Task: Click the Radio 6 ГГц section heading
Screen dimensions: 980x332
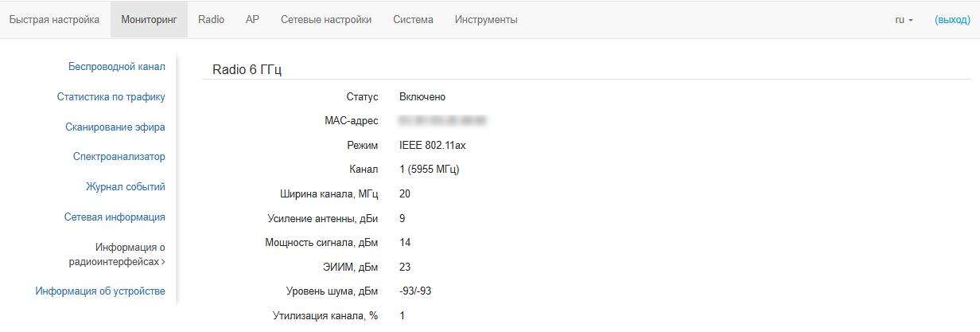Action: [x=247, y=69]
